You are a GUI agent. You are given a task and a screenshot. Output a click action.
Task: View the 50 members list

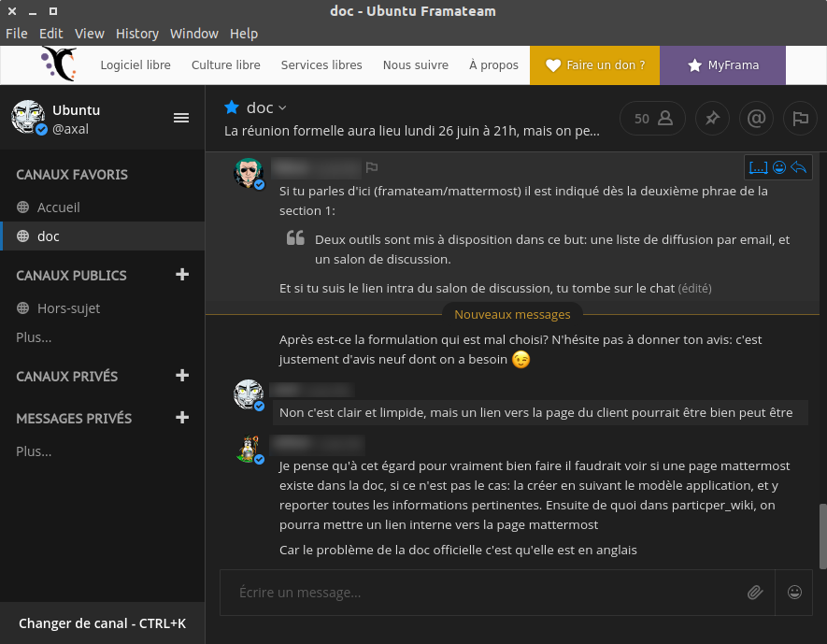tap(652, 119)
